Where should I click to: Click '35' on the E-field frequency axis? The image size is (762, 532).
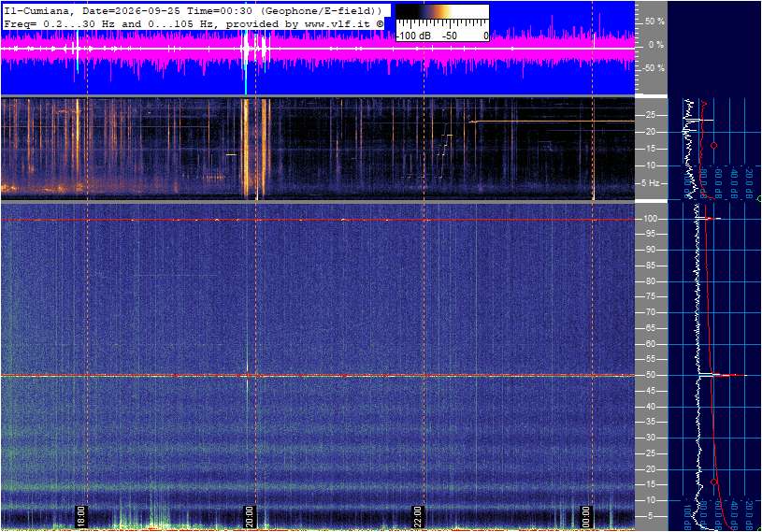[x=650, y=422]
